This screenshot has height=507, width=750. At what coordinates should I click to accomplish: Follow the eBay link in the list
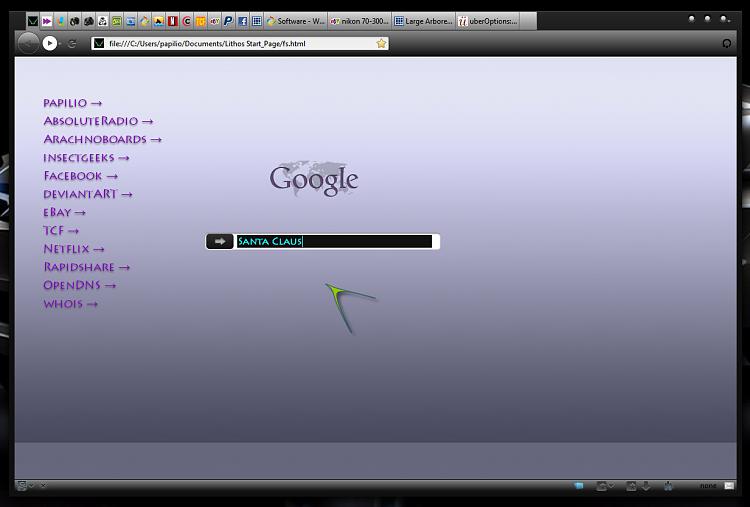point(64,212)
